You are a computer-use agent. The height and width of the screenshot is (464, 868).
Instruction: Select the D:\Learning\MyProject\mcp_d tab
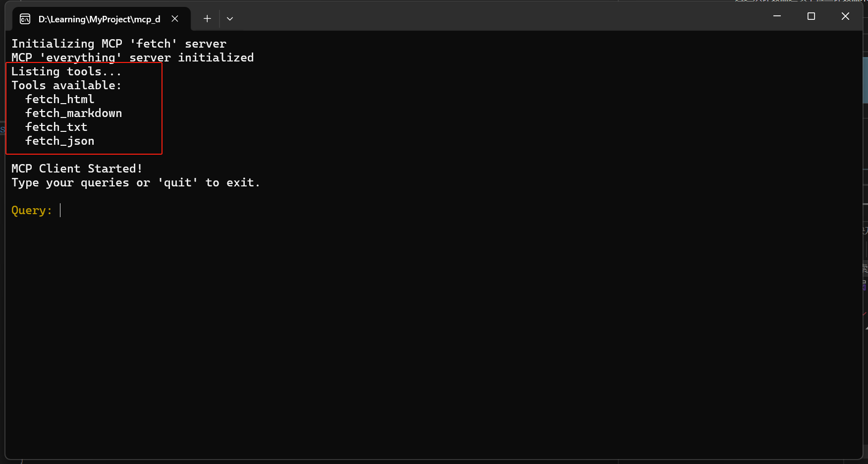coord(99,19)
